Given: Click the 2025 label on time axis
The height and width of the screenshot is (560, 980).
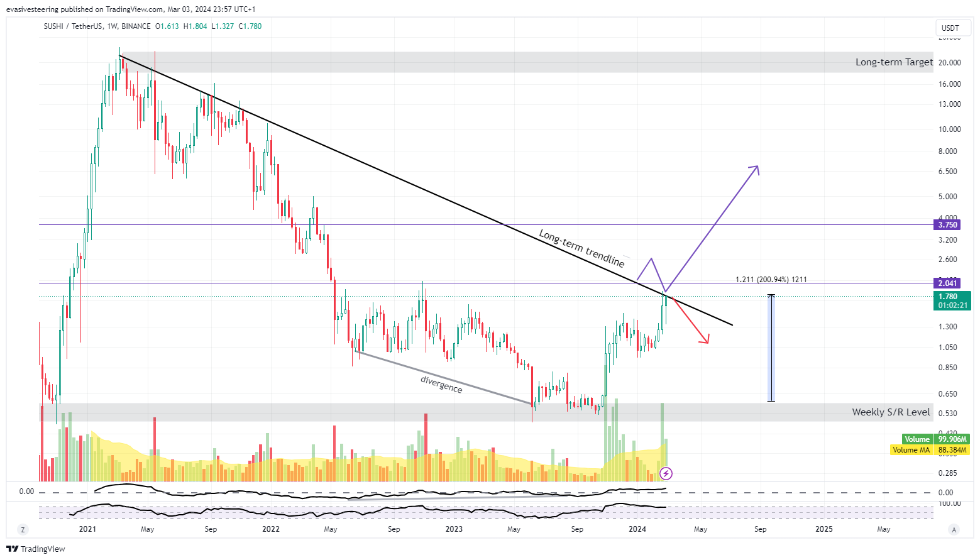Looking at the screenshot, I should 823,529.
